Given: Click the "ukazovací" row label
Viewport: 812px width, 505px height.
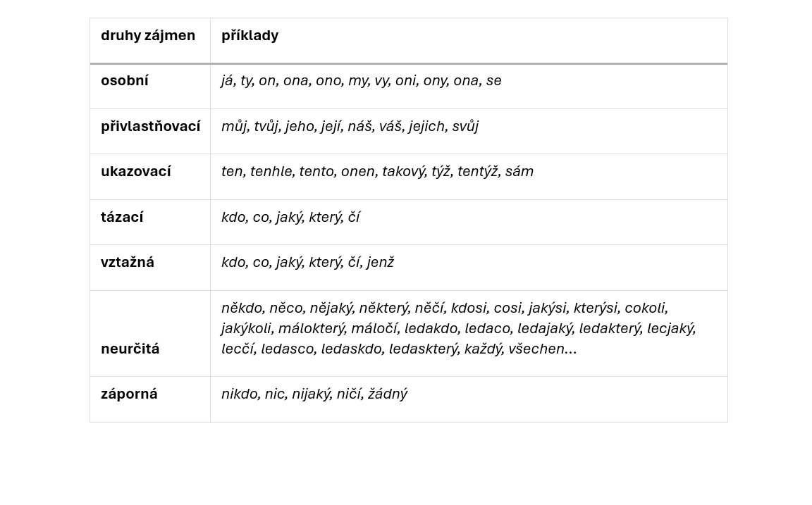Looking at the screenshot, I should (135, 171).
